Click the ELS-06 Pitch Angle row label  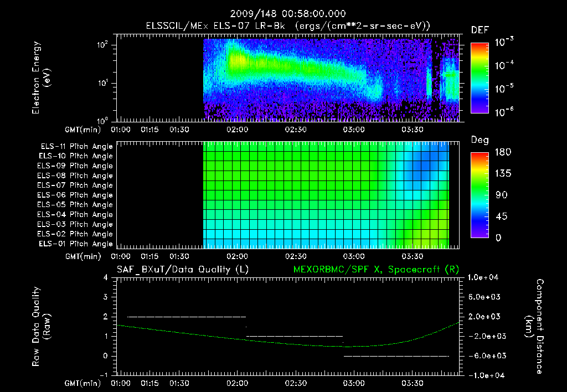pyautogui.click(x=75, y=195)
